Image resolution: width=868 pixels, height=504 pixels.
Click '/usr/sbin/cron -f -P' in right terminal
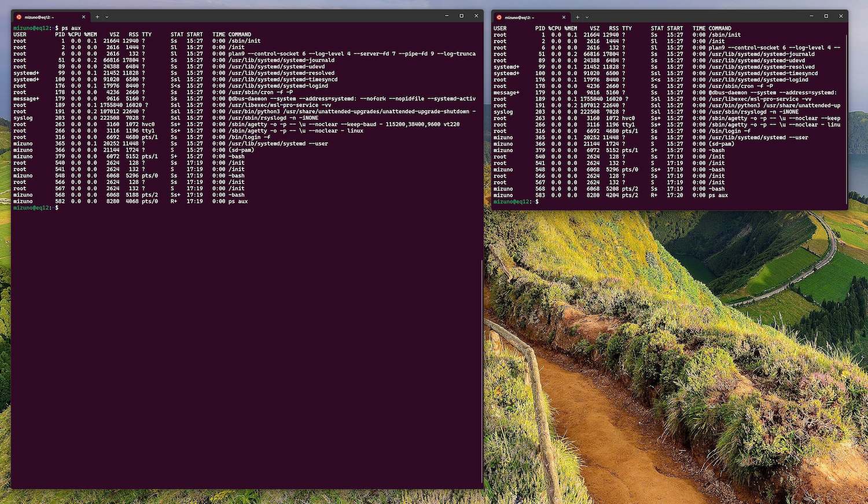[x=741, y=86]
